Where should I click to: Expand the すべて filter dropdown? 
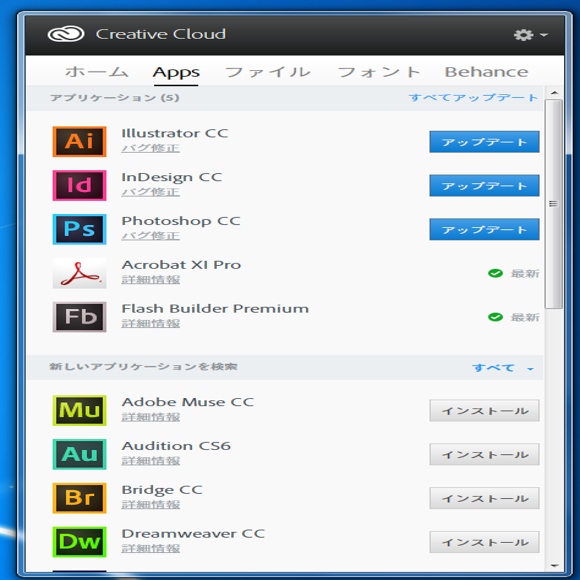(x=503, y=368)
